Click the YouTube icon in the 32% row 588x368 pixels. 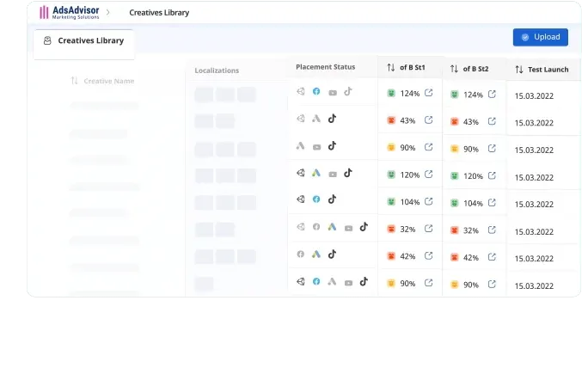[348, 228]
